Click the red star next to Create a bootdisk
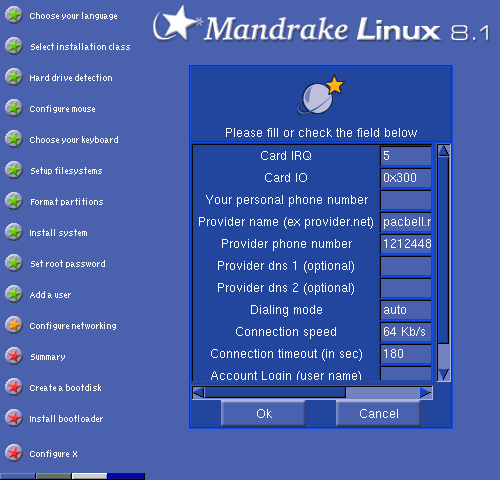This screenshot has height=480, width=500. point(14,387)
